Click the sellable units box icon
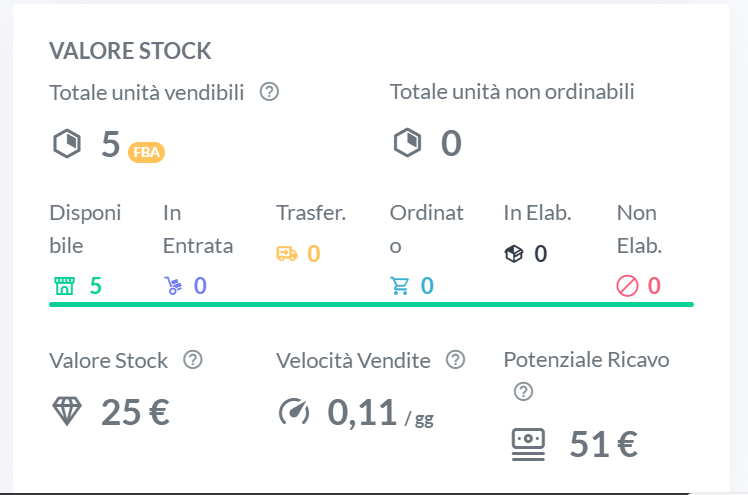748x495 pixels. point(66,144)
